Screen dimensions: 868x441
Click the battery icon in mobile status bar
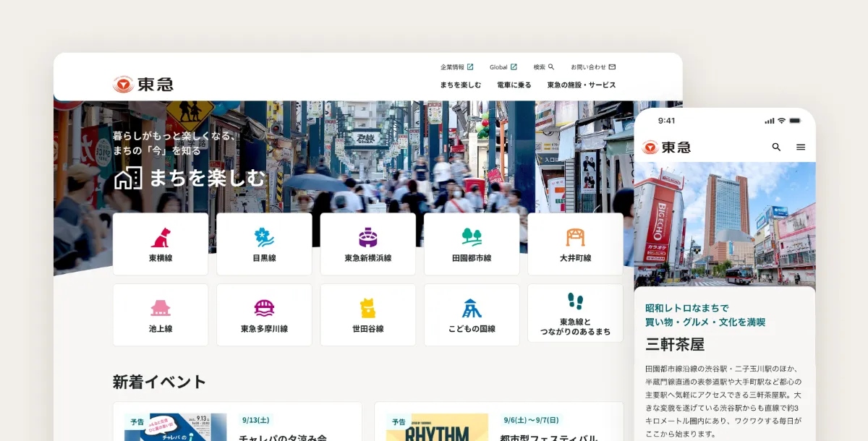pyautogui.click(x=796, y=121)
